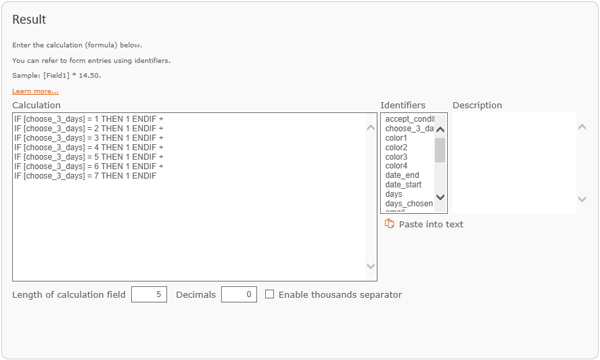This screenshot has height=360, width=600.
Task: Select the color4 identifier
Action: coord(396,166)
